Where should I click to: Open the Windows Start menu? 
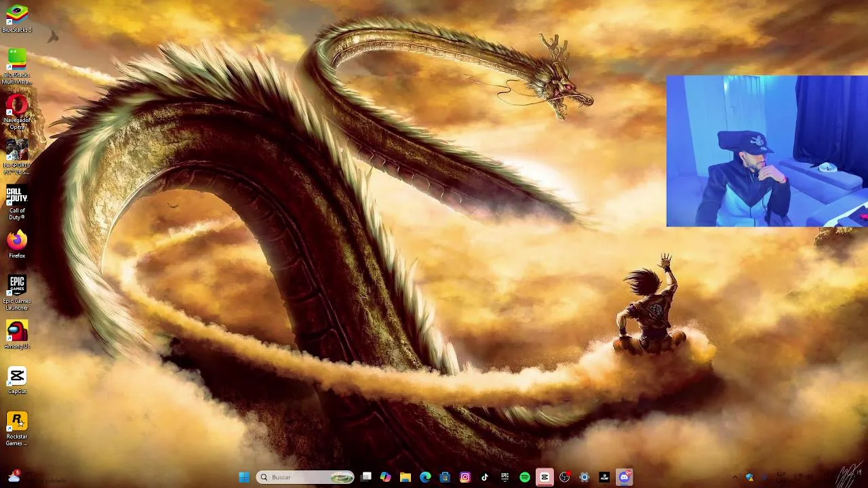tap(244, 477)
